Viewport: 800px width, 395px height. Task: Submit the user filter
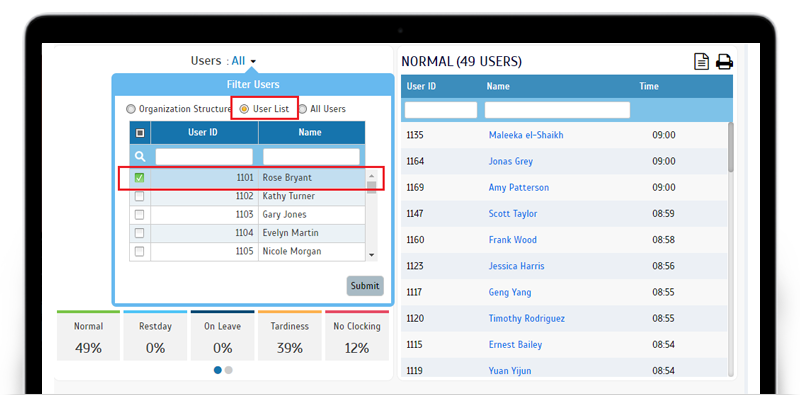coord(365,286)
